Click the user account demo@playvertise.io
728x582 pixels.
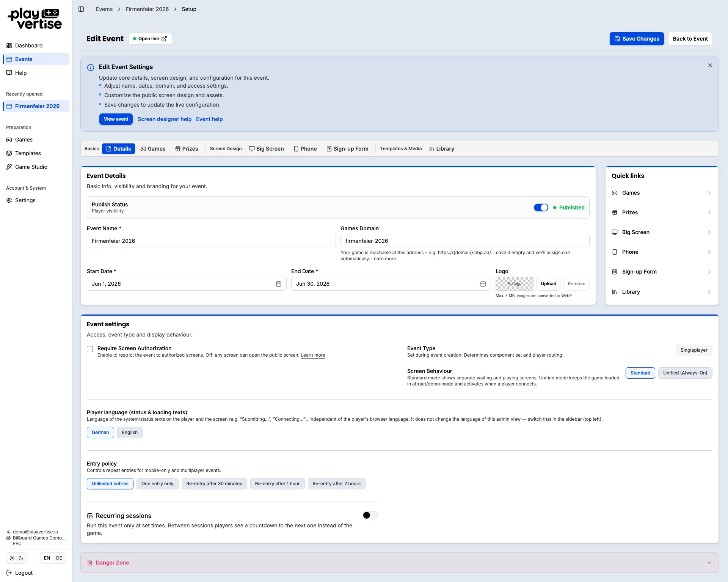pyautogui.click(x=35, y=532)
